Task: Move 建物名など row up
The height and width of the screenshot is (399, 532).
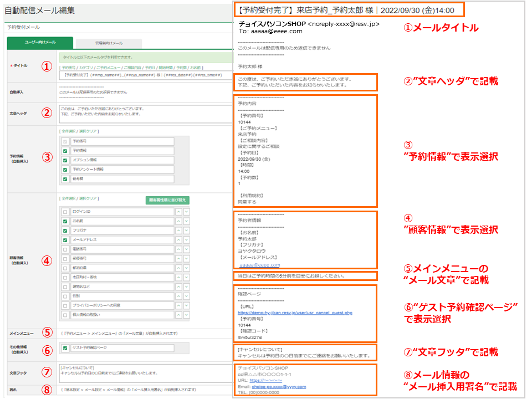Action: 179,287
